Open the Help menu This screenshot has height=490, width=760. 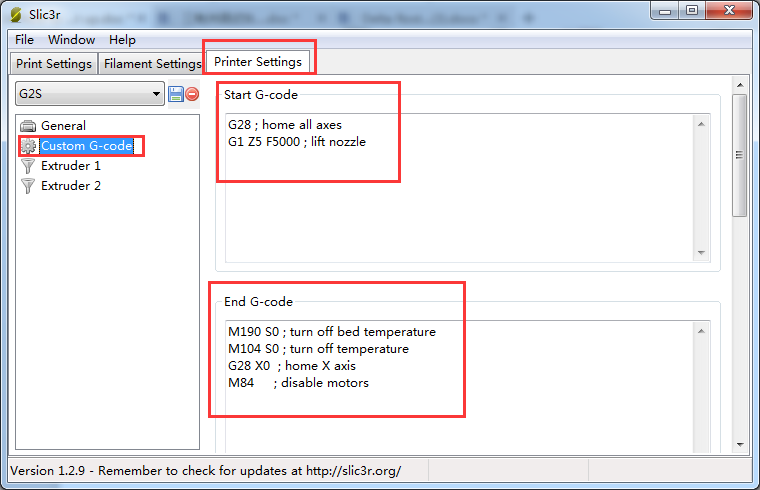point(122,40)
